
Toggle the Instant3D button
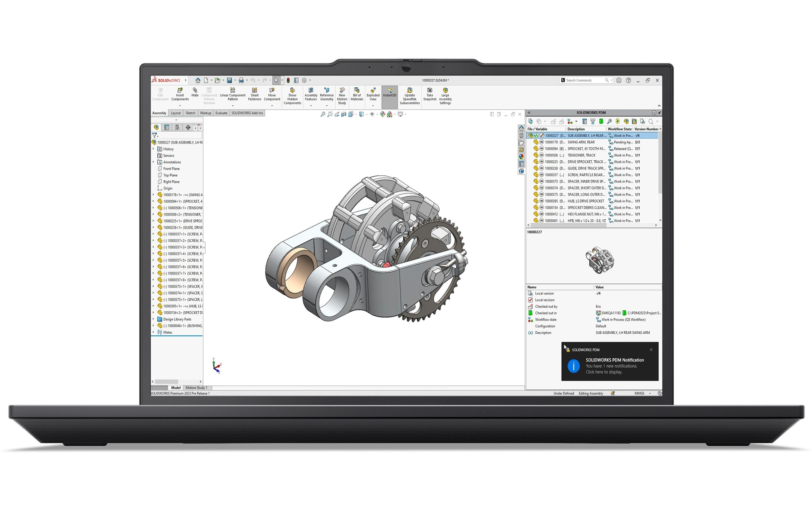click(389, 92)
